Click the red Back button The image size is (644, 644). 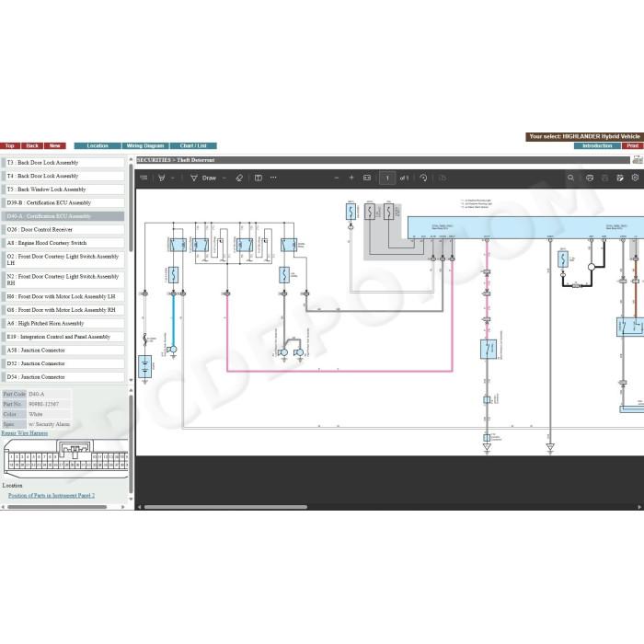(32, 145)
